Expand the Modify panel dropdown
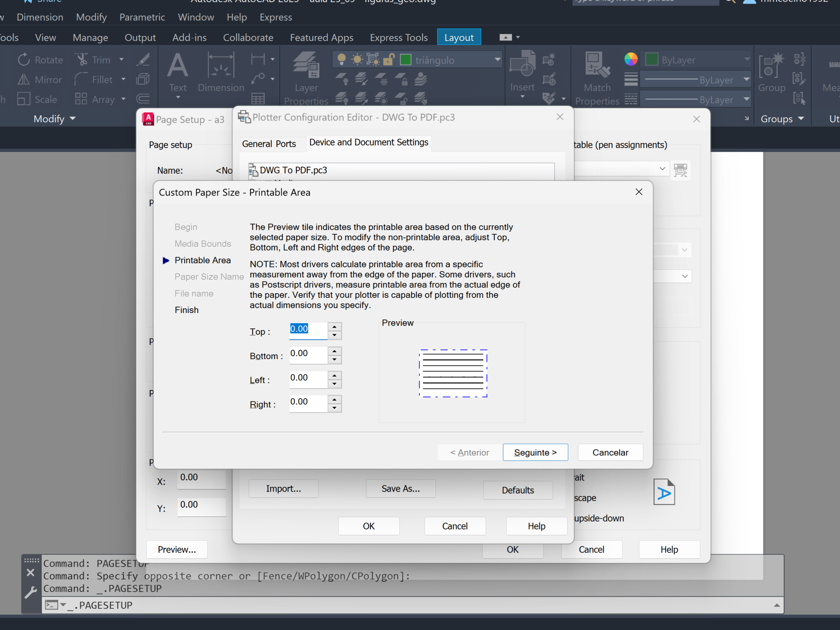This screenshot has height=630, width=840. click(72, 119)
